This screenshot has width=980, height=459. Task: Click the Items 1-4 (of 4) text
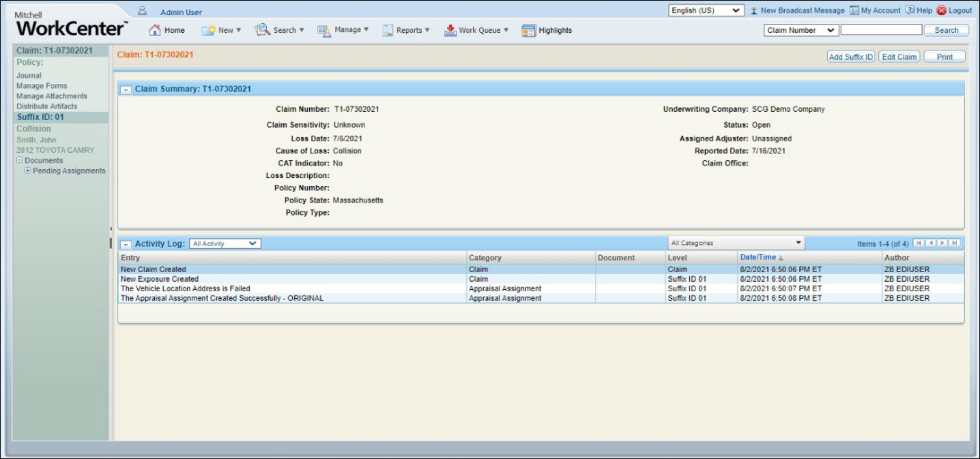883,243
